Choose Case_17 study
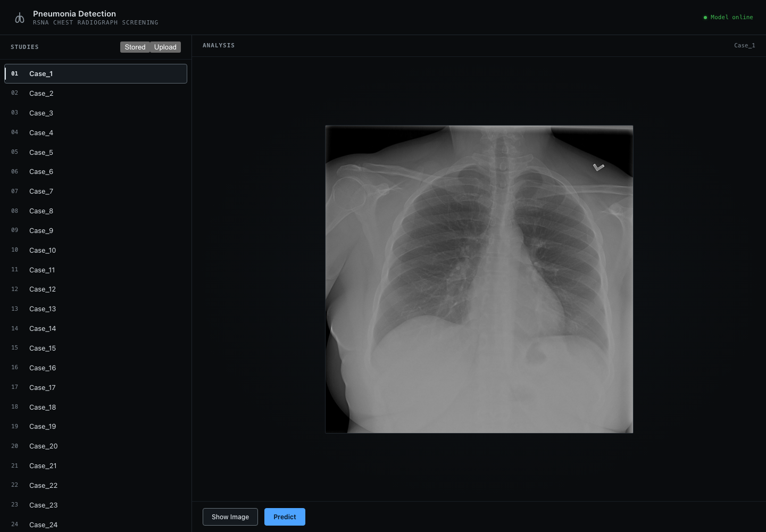This screenshot has width=766, height=532. (96, 388)
